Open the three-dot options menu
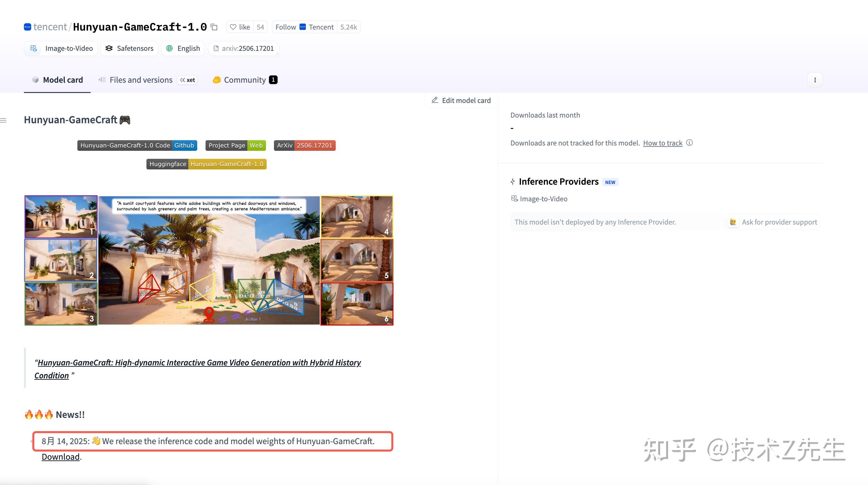 [815, 80]
